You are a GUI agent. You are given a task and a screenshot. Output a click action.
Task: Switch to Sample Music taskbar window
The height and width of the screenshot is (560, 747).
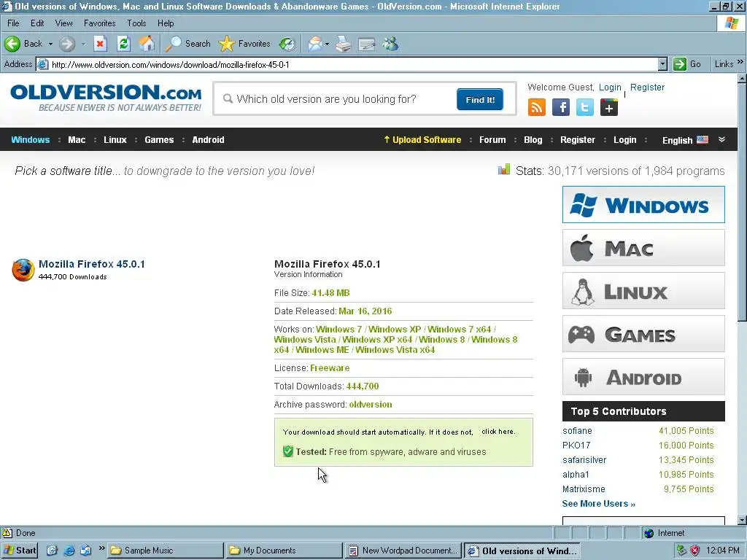pyautogui.click(x=166, y=551)
